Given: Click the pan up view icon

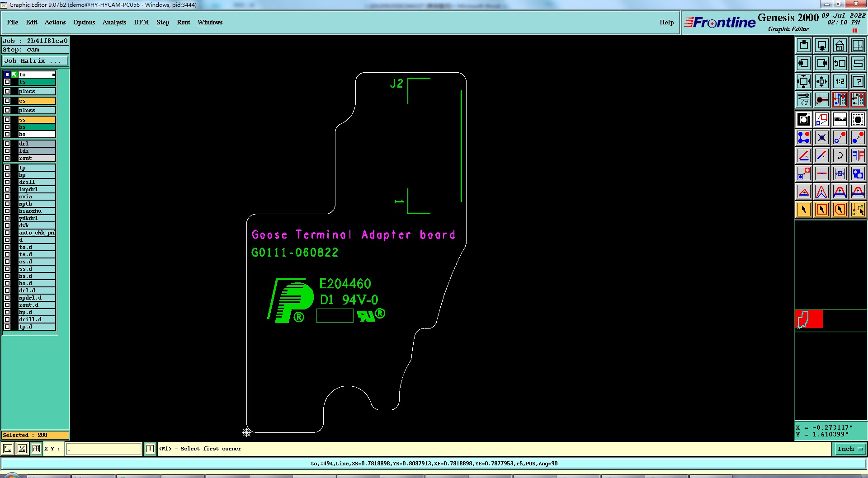Looking at the screenshot, I should (804, 45).
